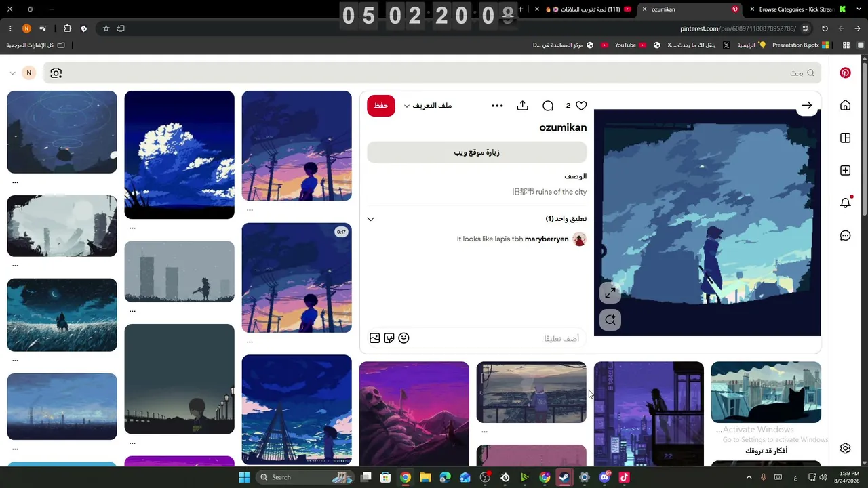Open site information icon in address bar

(x=805, y=28)
